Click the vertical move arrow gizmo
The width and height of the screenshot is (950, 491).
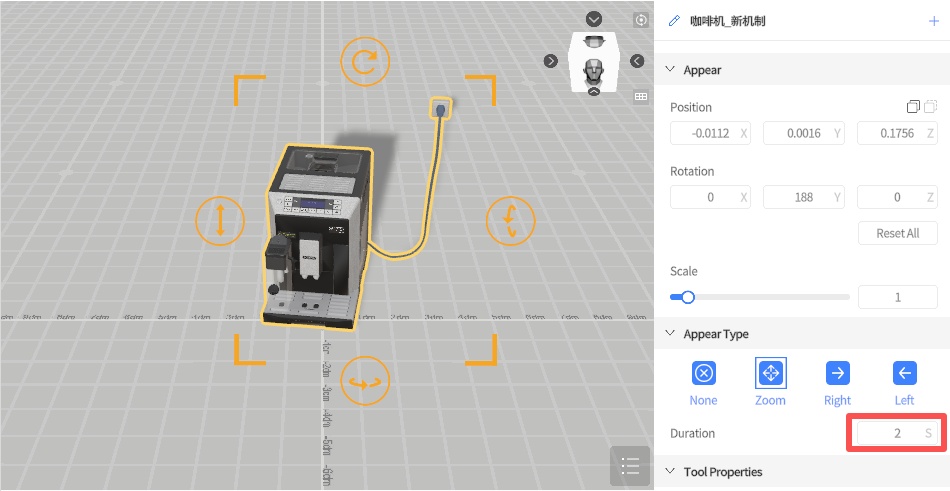tap(219, 219)
